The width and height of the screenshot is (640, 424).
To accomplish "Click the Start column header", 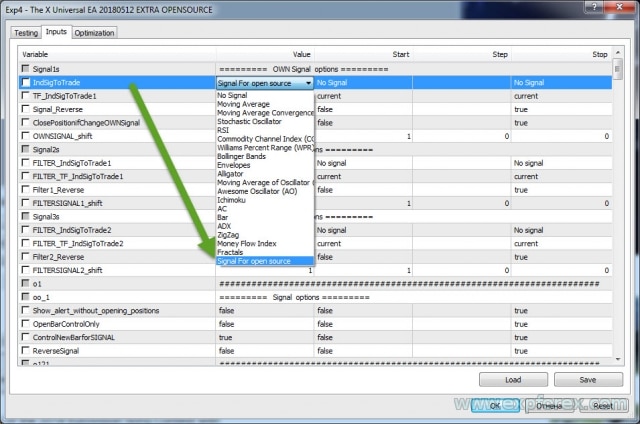I will click(363, 54).
